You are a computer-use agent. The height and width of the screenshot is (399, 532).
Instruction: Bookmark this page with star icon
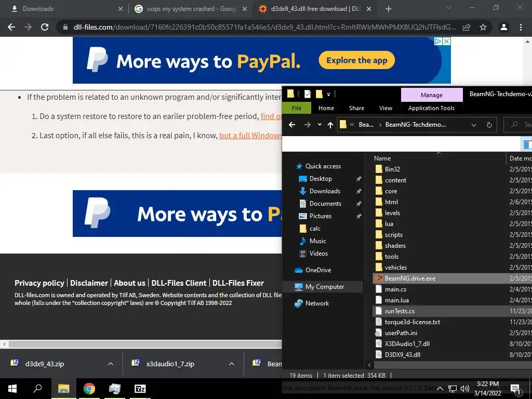pos(483,27)
